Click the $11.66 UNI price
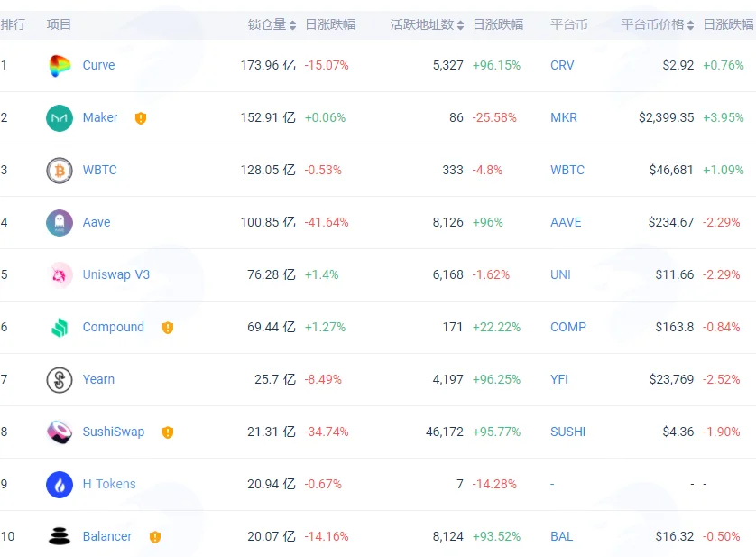 pyautogui.click(x=675, y=274)
